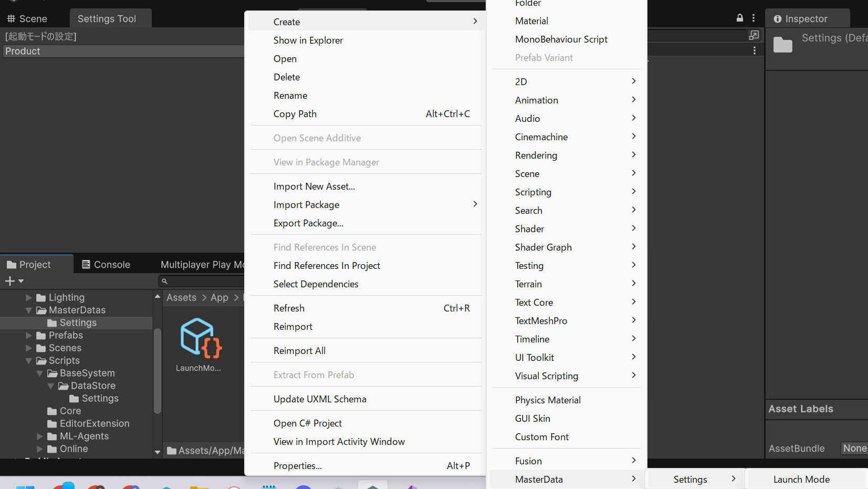
Task: Open the Multiplayer Play Mode tab
Action: 202,265
